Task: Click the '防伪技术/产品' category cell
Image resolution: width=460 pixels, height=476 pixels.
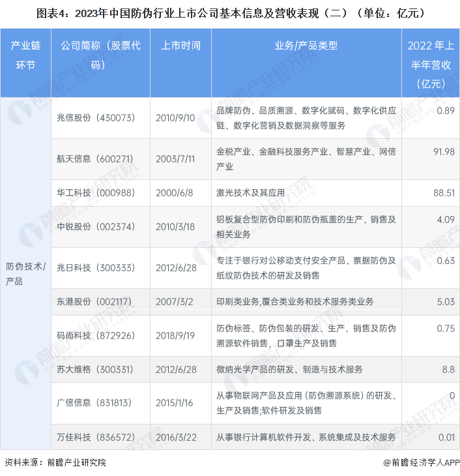Action: [26, 273]
